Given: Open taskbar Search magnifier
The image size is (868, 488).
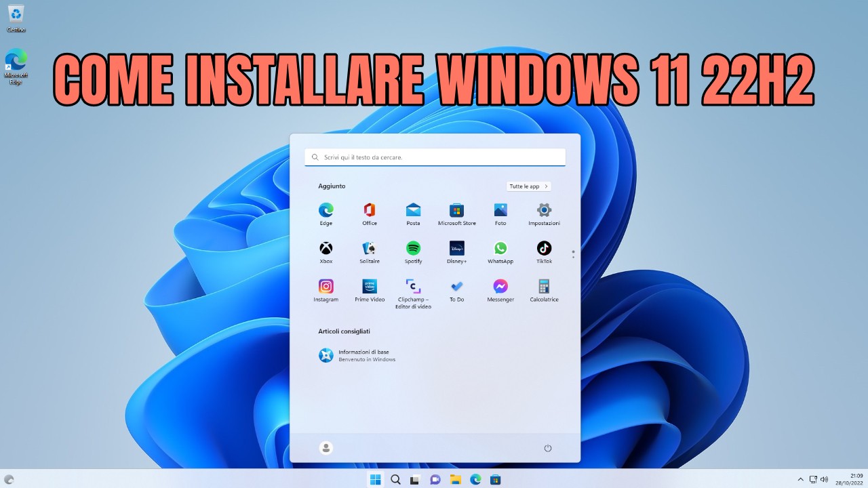Looking at the screenshot, I should click(x=395, y=479).
